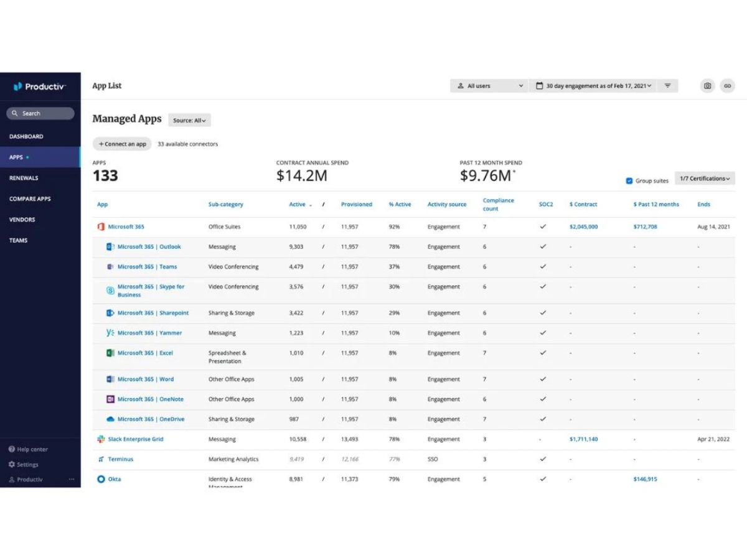Expand the 1/7 Certifications dropdown
Screen dimensions: 747x560
[705, 179]
